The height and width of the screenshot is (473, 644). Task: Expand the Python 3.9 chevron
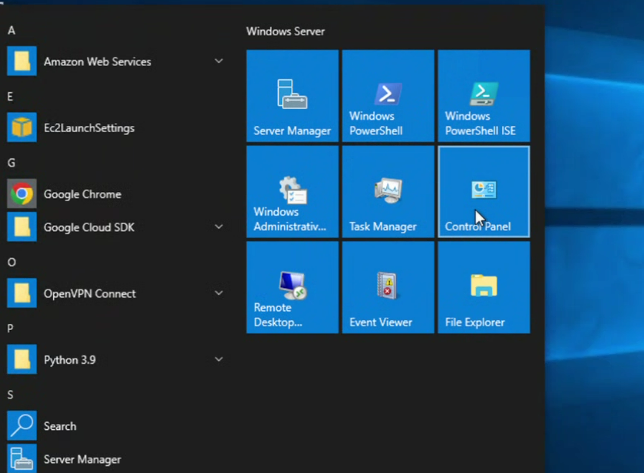[219, 359]
